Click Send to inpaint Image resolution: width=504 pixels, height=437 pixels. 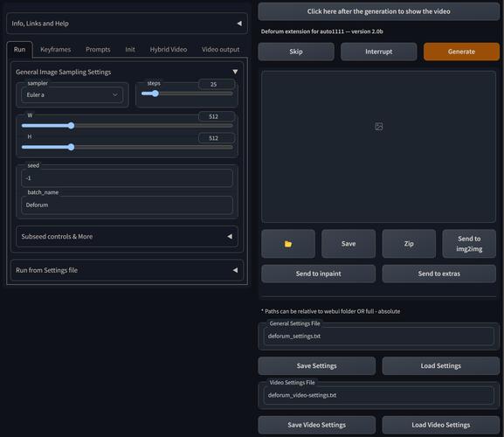318,274
